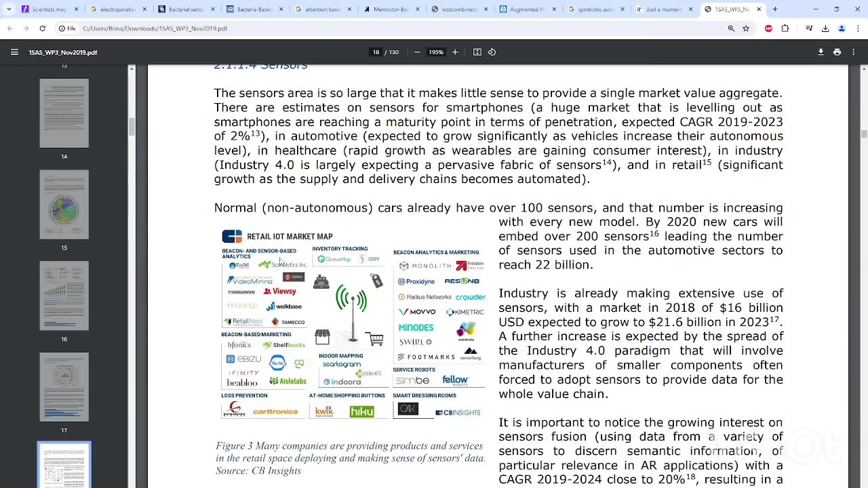Image resolution: width=868 pixels, height=488 pixels.
Task: Switch to the Augmented tab
Action: coord(528,9)
